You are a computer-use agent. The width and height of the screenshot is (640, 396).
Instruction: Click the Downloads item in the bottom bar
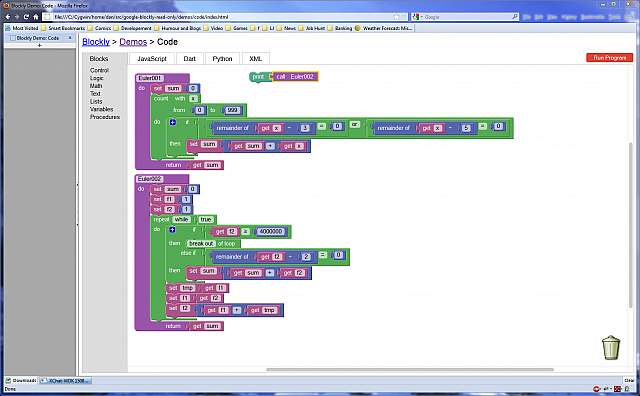[21, 380]
